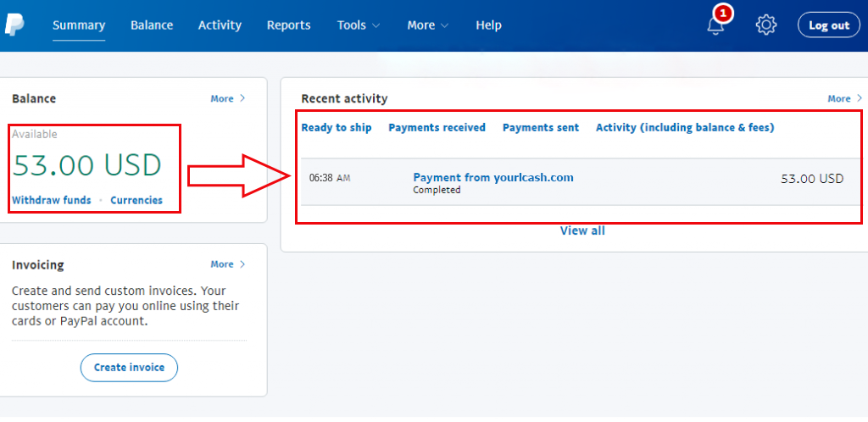This screenshot has width=868, height=422.
Task: Click View all activity link
Action: pos(582,230)
